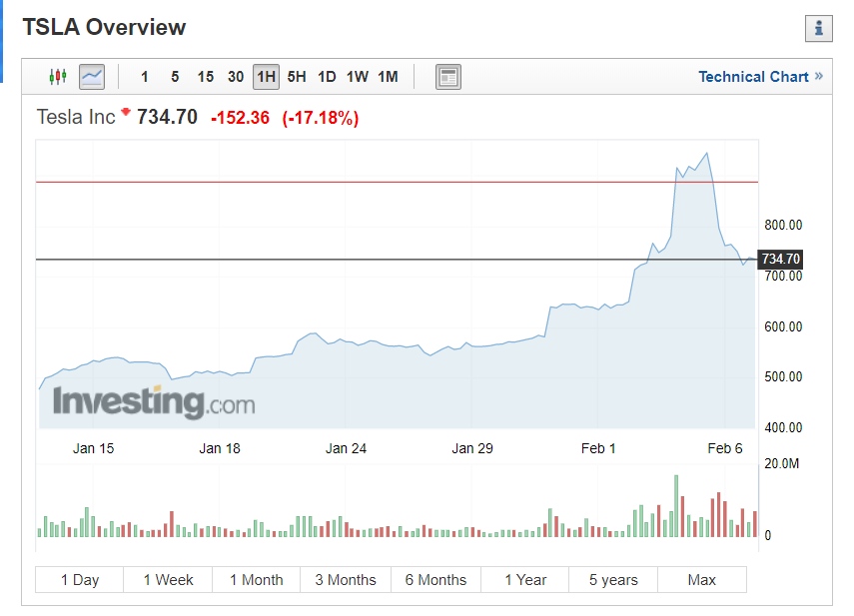Click the Jan 29 date label
The image size is (854, 616).
[x=472, y=448]
